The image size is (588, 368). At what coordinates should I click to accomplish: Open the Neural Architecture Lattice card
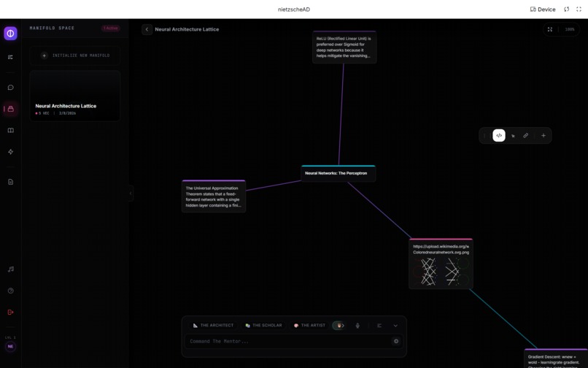click(x=75, y=96)
